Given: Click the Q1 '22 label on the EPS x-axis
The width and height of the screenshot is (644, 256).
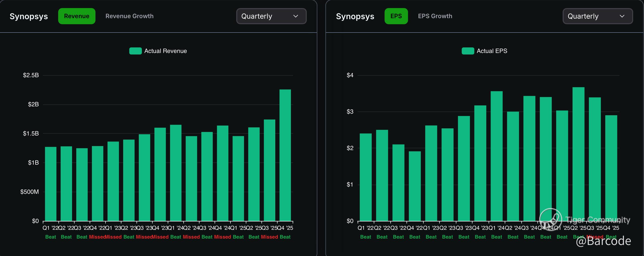Looking at the screenshot, I should [x=366, y=228].
